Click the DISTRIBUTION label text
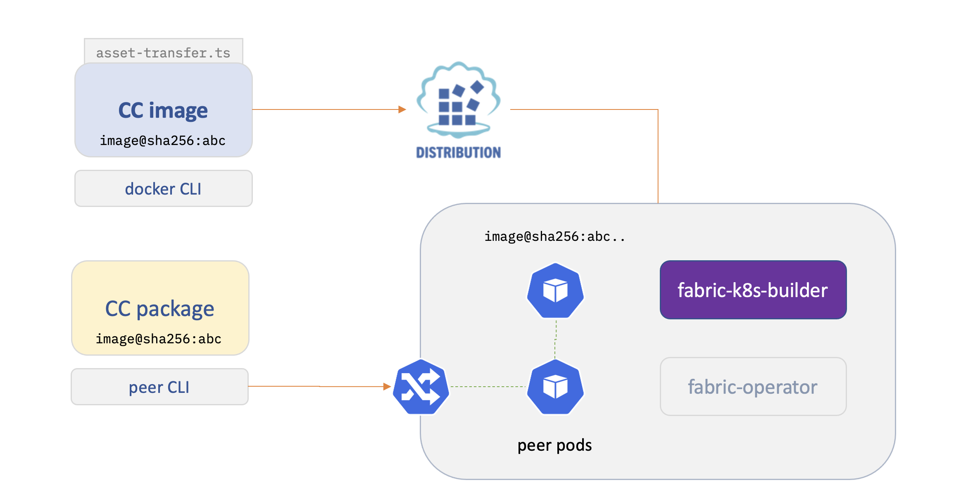 pyautogui.click(x=459, y=152)
